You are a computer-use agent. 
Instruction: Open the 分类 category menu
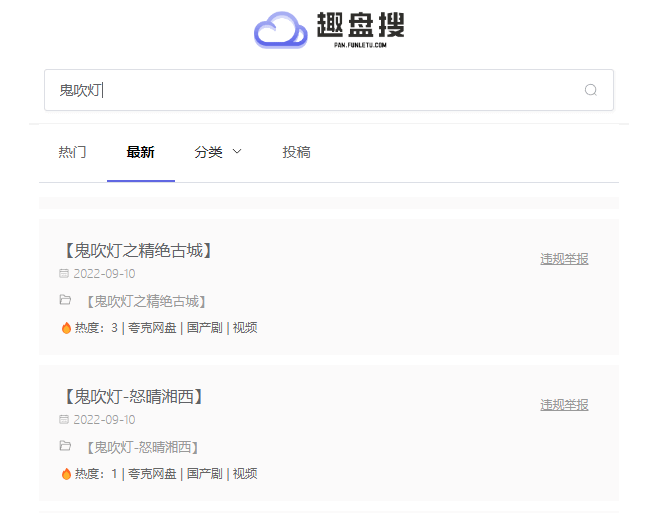208,152
